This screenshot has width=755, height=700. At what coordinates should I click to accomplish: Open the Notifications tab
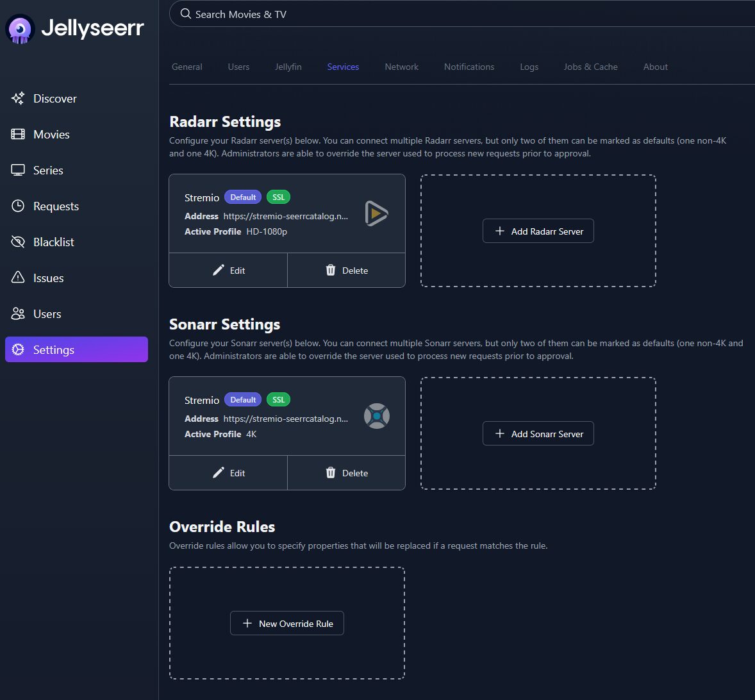469,67
